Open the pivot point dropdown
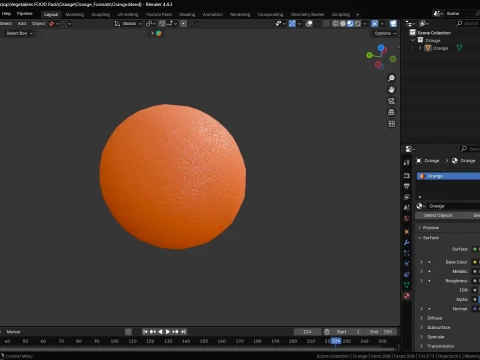The width and height of the screenshot is (480, 360). click(x=151, y=23)
